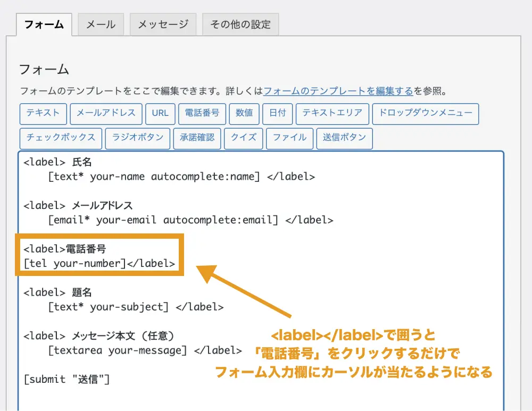532x411 pixels.
Task: Click the 承諾確認 tag button
Action: coord(197,138)
